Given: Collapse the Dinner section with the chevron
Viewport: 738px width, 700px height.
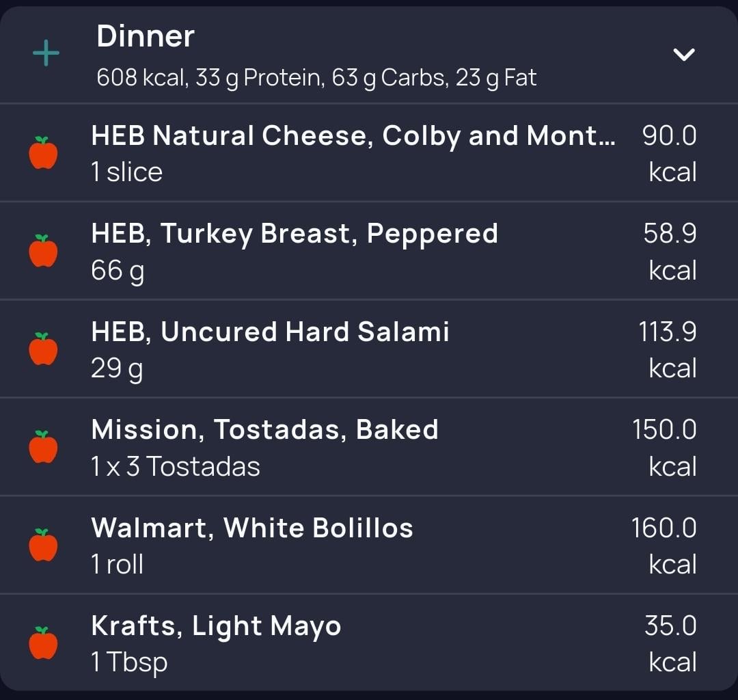Looking at the screenshot, I should click(684, 55).
